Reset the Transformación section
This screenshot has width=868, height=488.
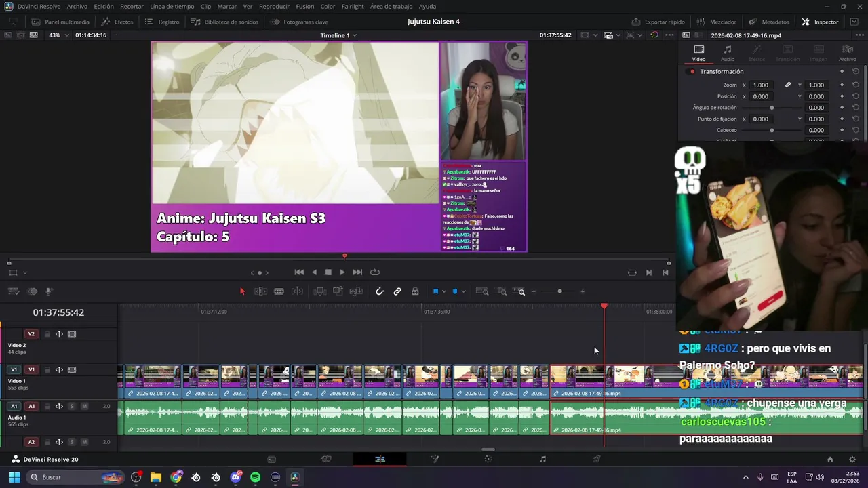pos(856,71)
